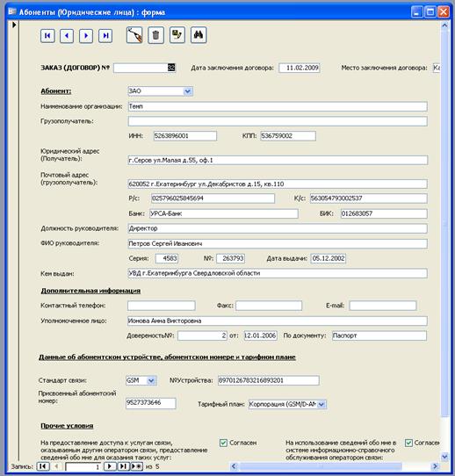Go to next record with top toolbar arrow
455x476 pixels.
coord(86,36)
